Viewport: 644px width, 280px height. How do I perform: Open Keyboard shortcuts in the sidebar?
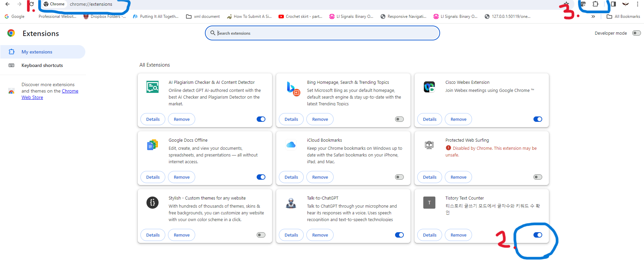pyautogui.click(x=43, y=65)
